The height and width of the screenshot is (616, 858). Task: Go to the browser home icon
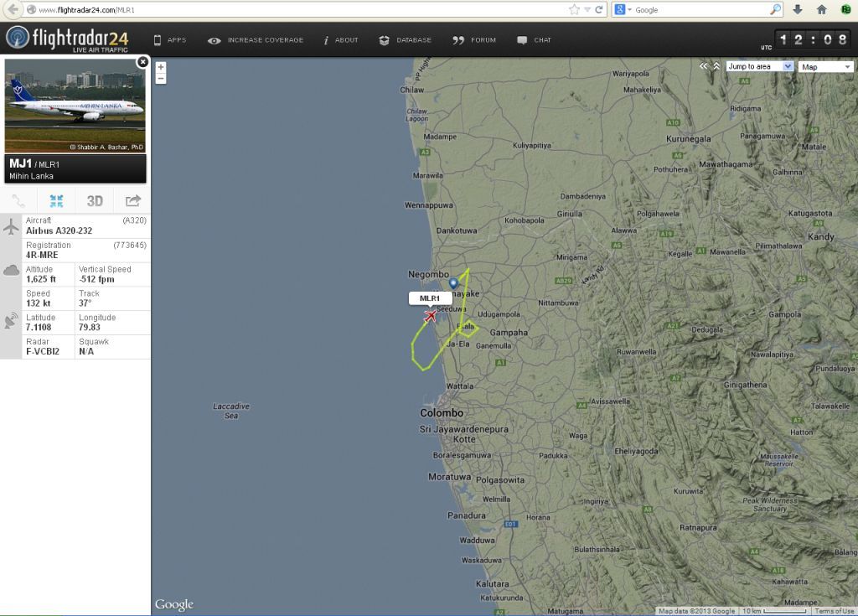click(821, 9)
